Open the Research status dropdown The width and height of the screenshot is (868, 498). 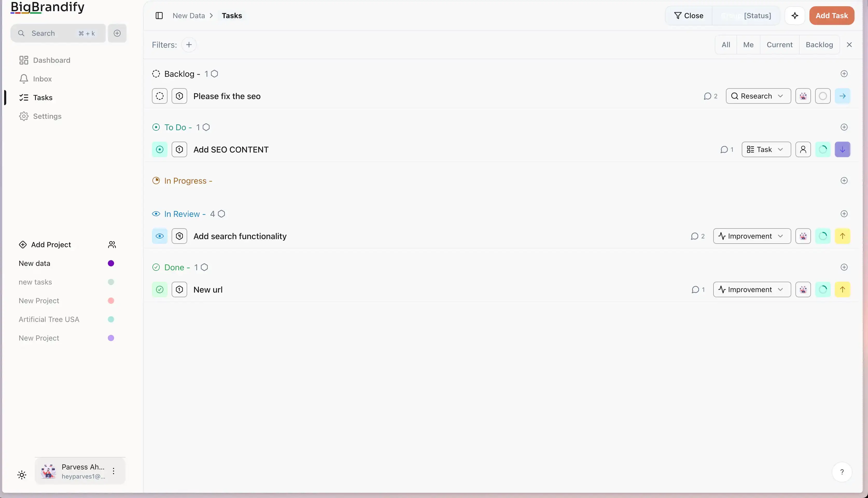[x=758, y=96]
